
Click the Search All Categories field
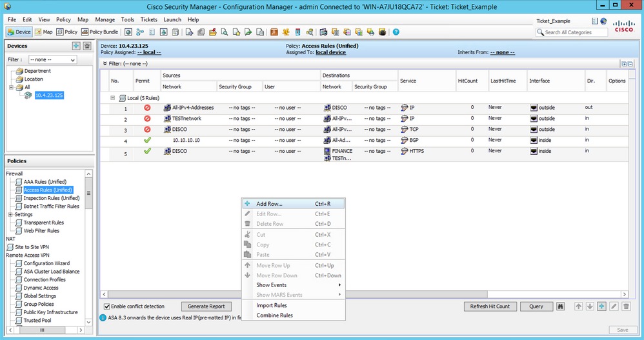click(572, 32)
